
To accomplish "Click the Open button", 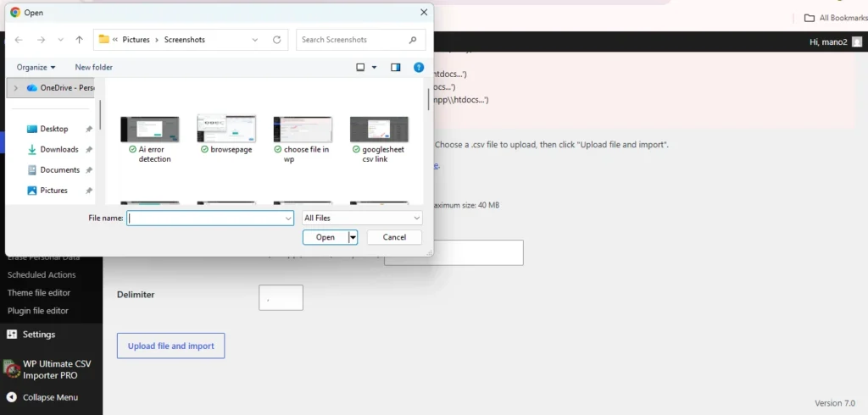I will click(325, 237).
